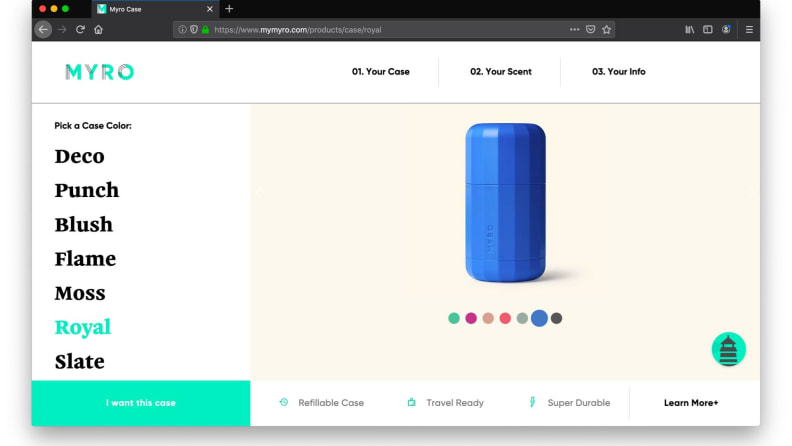The height and width of the screenshot is (446, 792).
Task: Click the green padlock security icon
Action: pyautogui.click(x=205, y=30)
